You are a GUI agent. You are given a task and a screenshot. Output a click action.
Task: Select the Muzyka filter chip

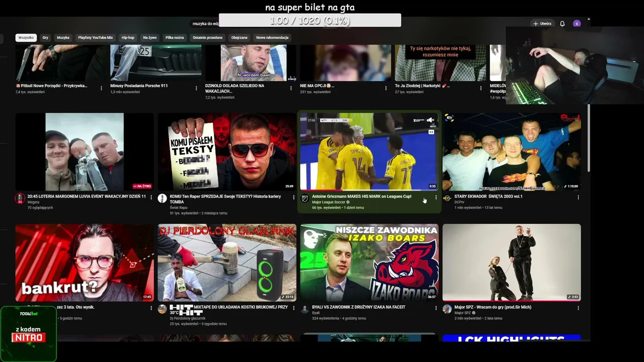(x=63, y=38)
